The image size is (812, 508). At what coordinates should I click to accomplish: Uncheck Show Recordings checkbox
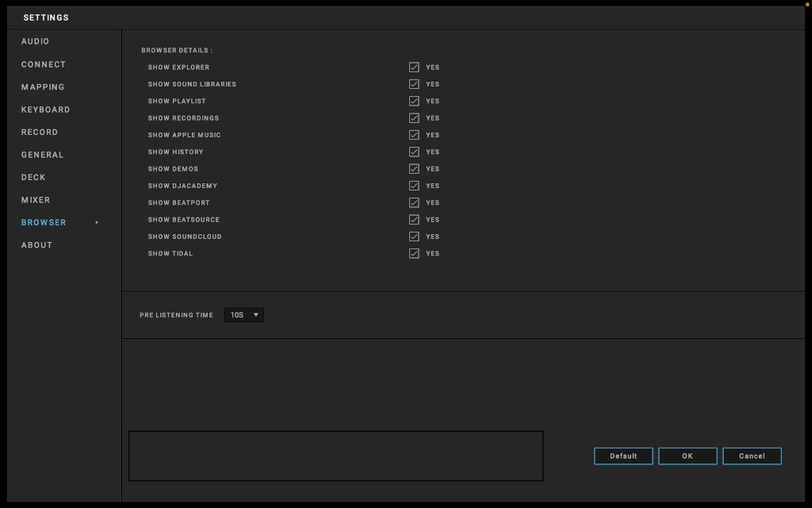point(414,118)
